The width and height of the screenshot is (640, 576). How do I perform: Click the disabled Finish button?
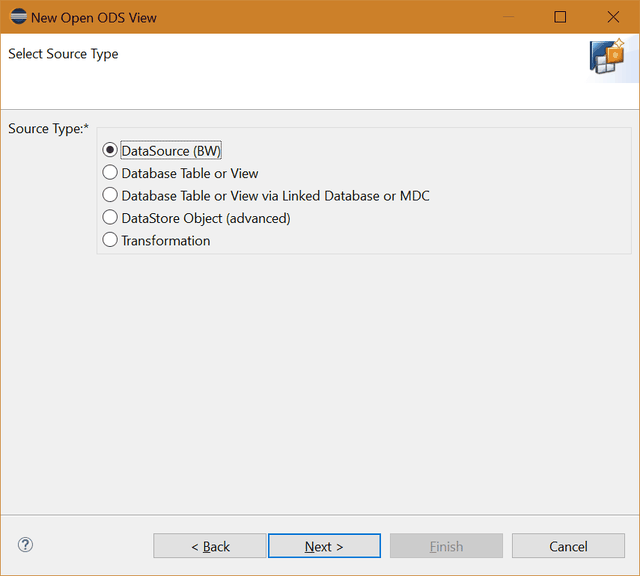point(446,546)
